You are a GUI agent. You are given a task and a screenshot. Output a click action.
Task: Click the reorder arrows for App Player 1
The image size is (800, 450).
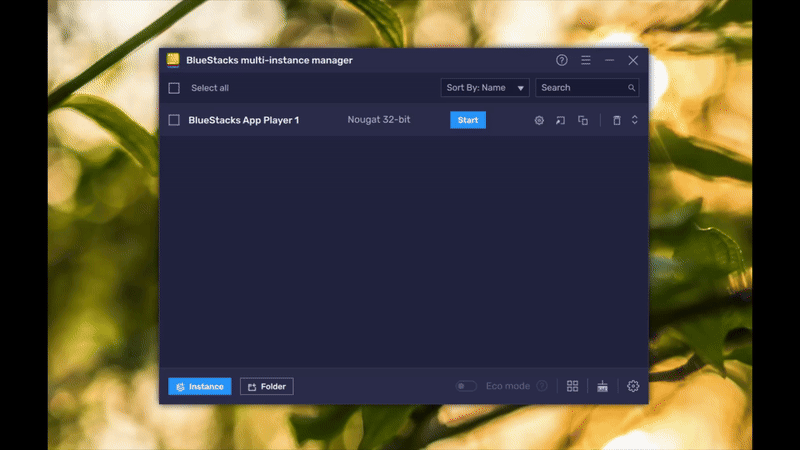pos(635,120)
